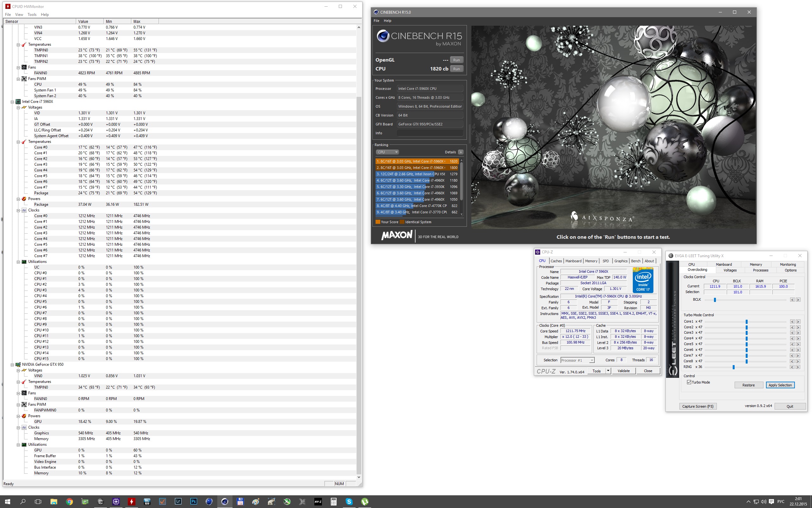Switch to HWMonitor via red lightning taskbar icon

[x=132, y=502]
